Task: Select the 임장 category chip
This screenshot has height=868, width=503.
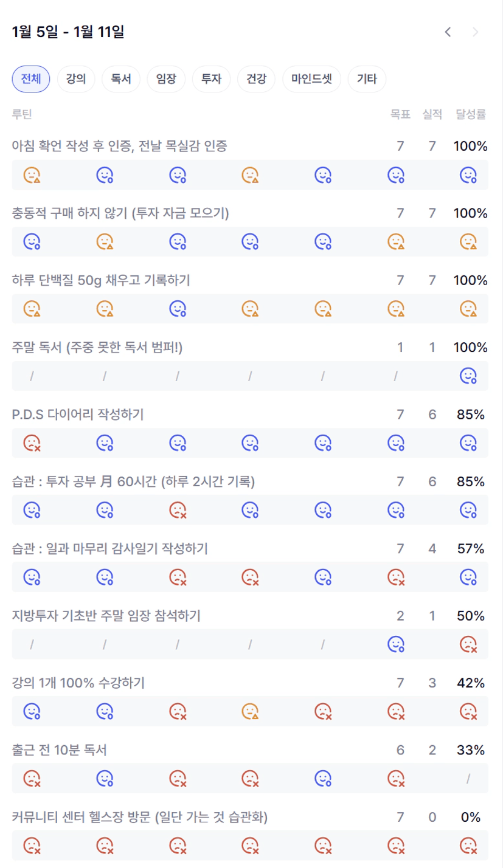Action: pyautogui.click(x=166, y=79)
